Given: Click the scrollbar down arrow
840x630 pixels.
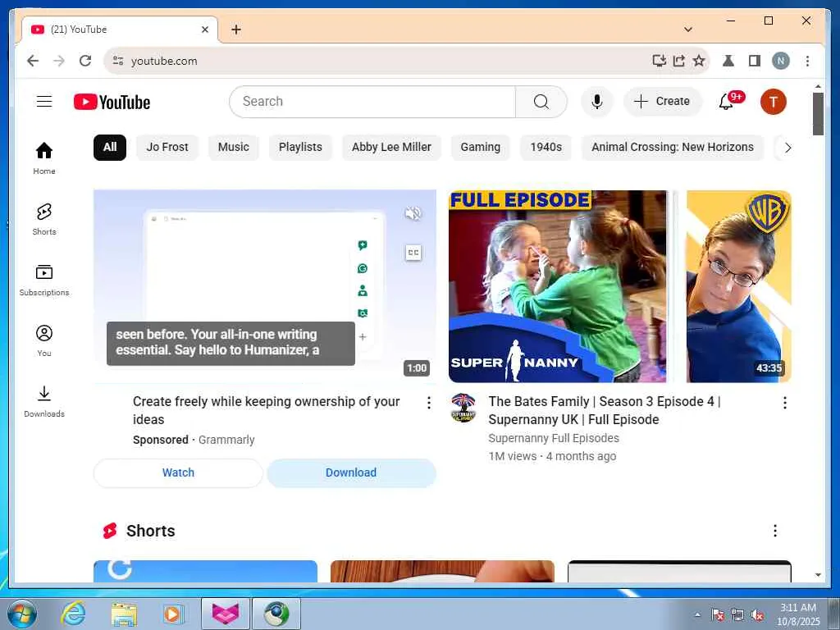Looking at the screenshot, I should (818, 575).
